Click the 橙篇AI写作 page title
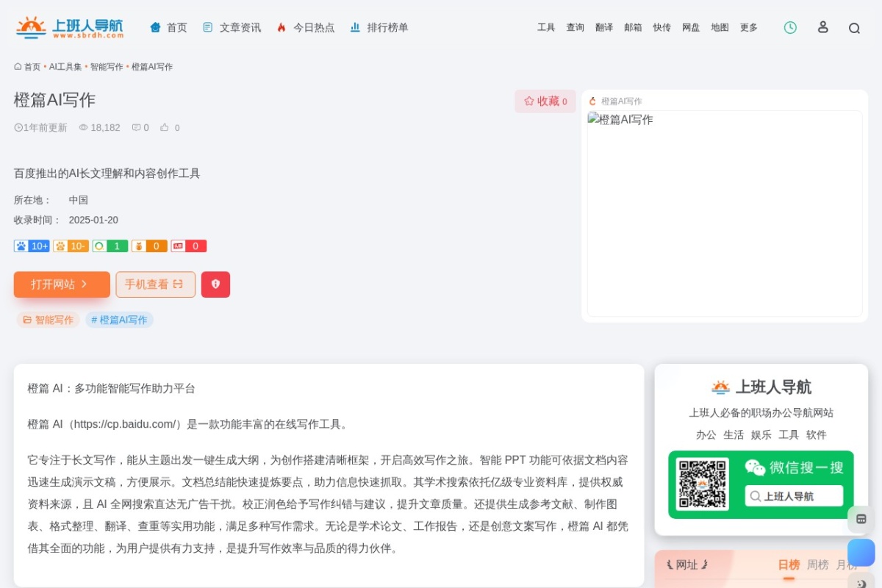Viewport: 882px width, 588px height. point(54,100)
